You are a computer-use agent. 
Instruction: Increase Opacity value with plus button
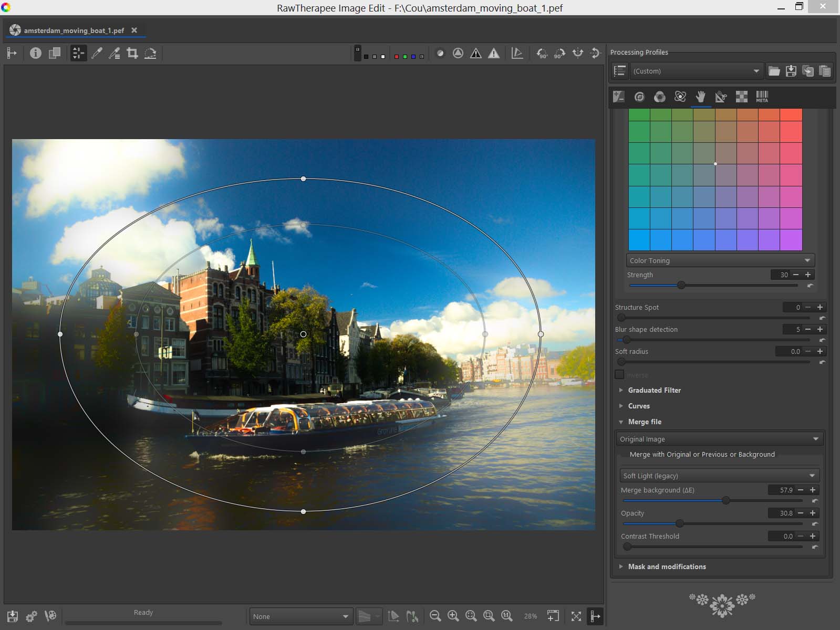[813, 513]
